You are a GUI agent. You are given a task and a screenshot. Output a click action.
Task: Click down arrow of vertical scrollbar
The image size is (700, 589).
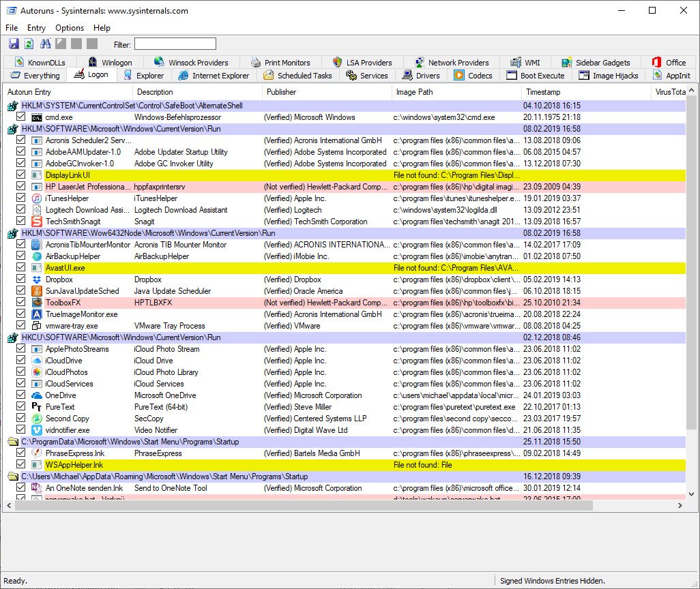(692, 495)
